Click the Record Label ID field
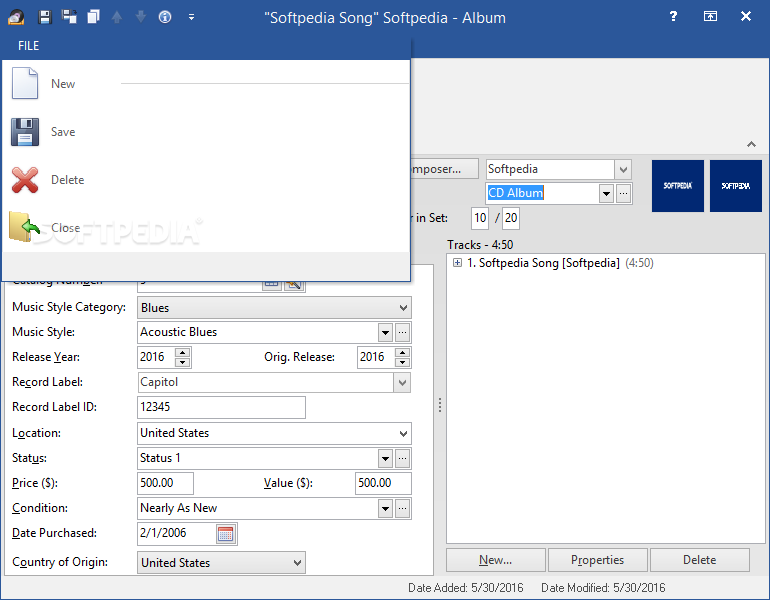This screenshot has height=600, width=770. [221, 408]
